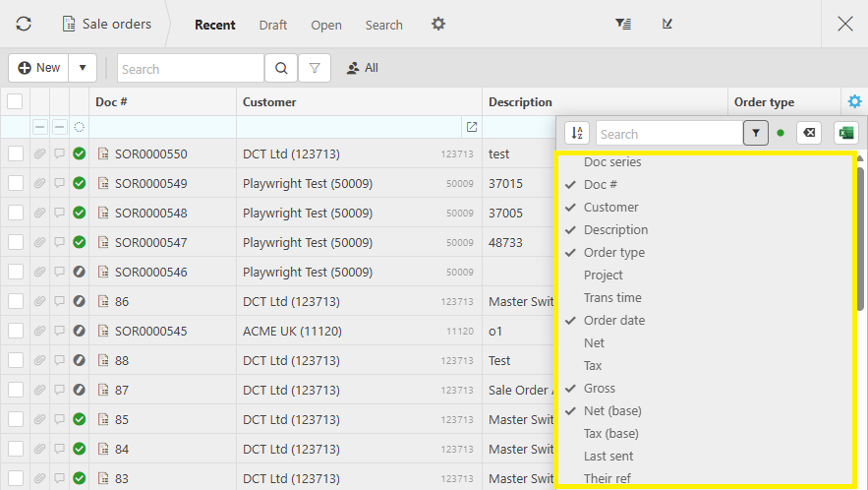Open the funnel filter beside the search box
This screenshot has width=868, height=490.
point(315,68)
